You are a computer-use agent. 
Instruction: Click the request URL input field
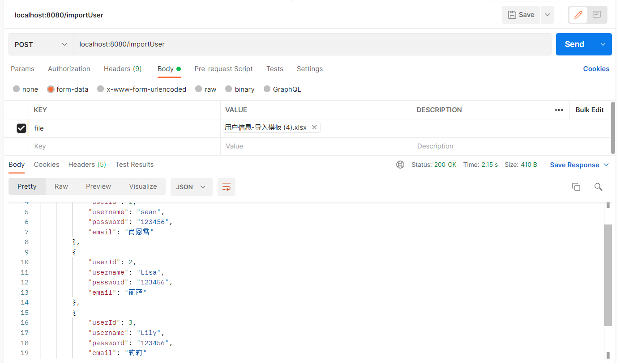tap(312, 44)
